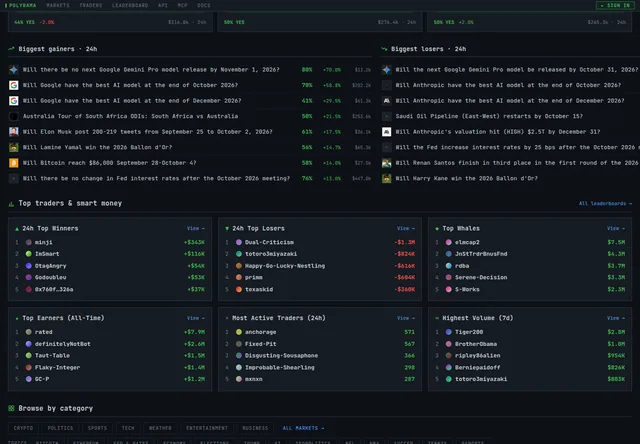Viewport: 640px width, 444px height.
Task: Click anchorage's avatar in Most Active Traders
Action: coord(239,332)
